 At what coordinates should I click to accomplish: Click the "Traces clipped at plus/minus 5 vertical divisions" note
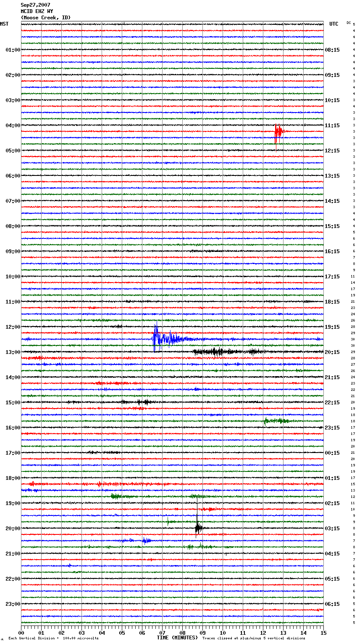[254, 639]
